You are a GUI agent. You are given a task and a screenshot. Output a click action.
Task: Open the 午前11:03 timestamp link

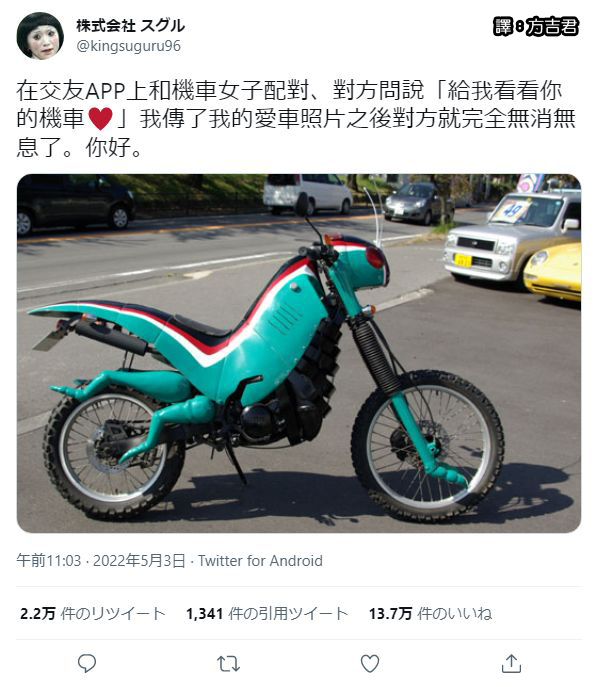point(49,561)
